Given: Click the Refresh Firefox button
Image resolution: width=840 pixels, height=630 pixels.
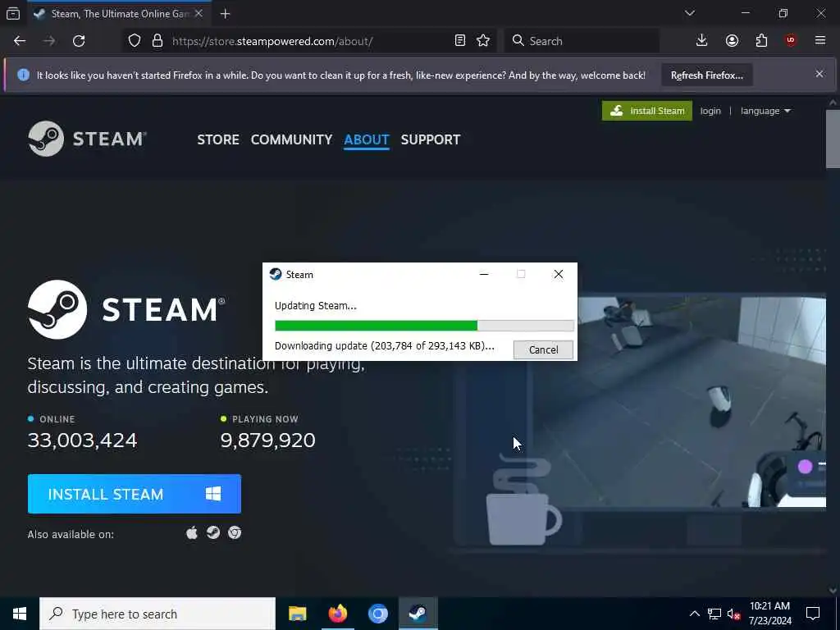Looking at the screenshot, I should click(x=706, y=75).
